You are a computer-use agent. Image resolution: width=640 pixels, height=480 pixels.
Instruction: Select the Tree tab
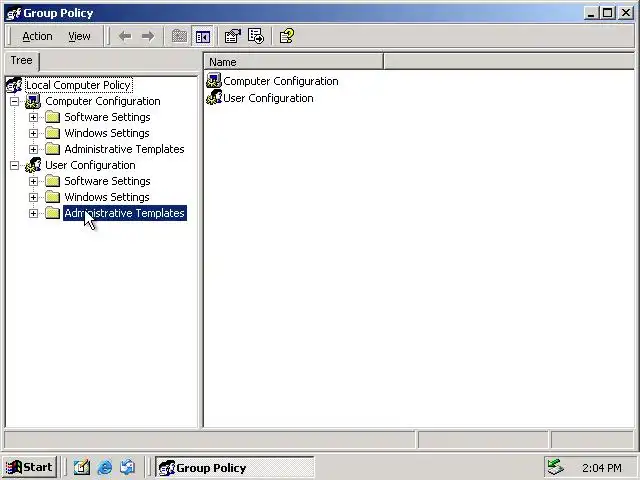22,60
